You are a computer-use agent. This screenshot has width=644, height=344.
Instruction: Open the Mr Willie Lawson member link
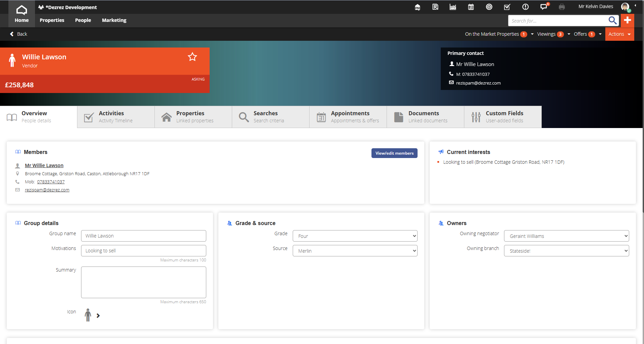pos(44,165)
